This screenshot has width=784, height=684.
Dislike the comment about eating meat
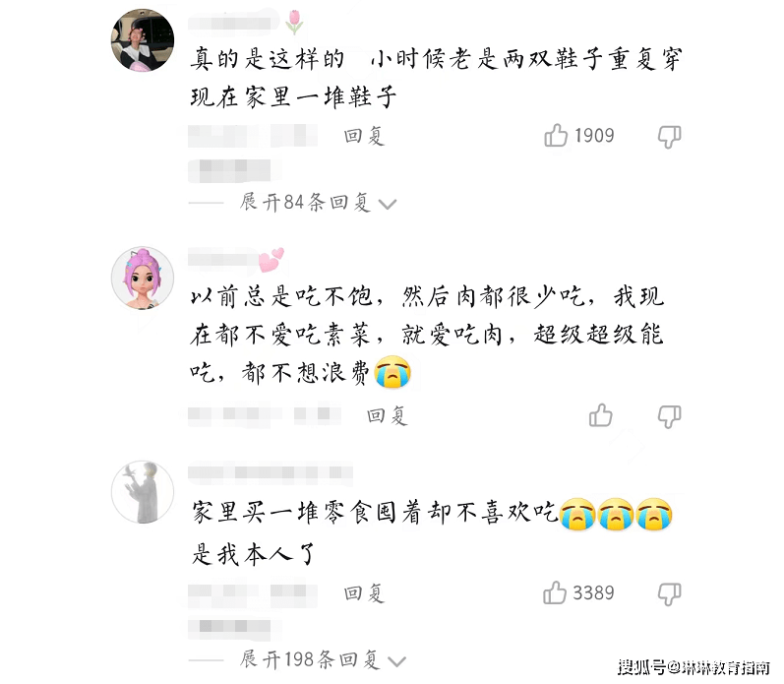pos(670,416)
